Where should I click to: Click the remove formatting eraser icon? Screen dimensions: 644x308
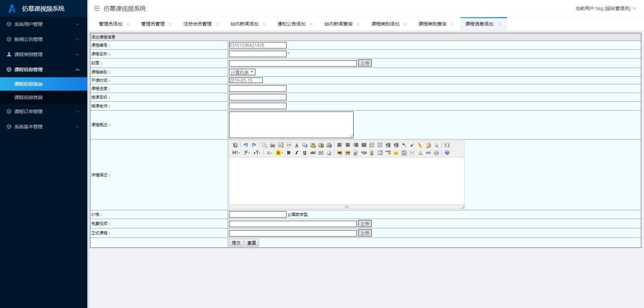(x=329, y=153)
